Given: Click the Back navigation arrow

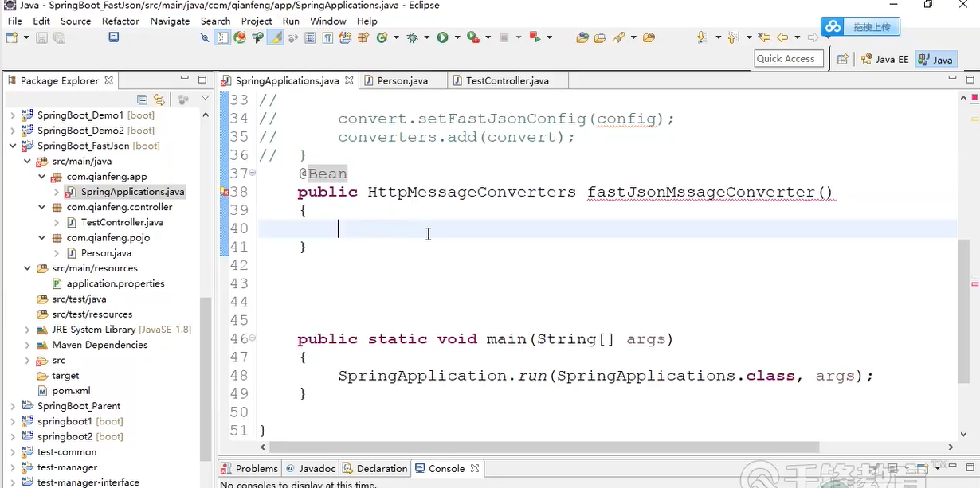Looking at the screenshot, I should point(782,37).
